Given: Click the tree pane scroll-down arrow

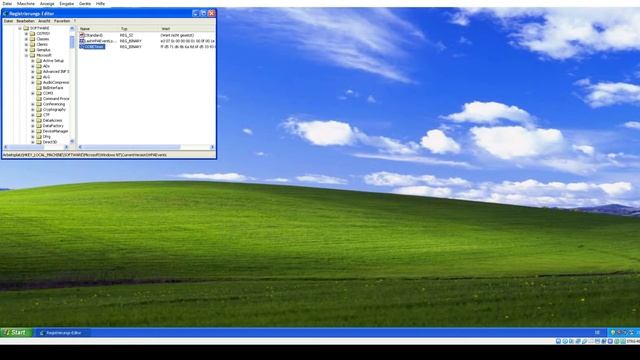Looking at the screenshot, I should [72, 141].
